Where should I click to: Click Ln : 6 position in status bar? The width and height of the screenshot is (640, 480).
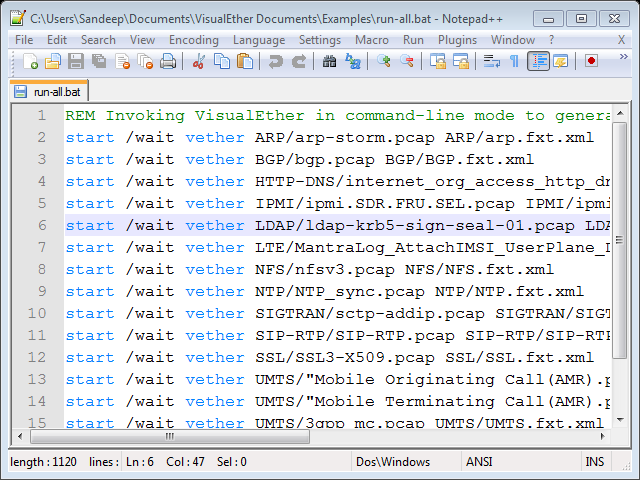pos(140,462)
